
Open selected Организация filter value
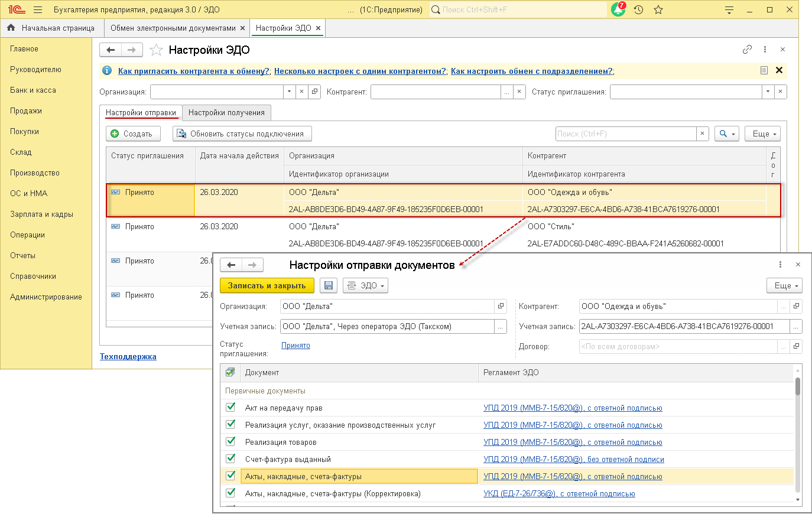314,92
